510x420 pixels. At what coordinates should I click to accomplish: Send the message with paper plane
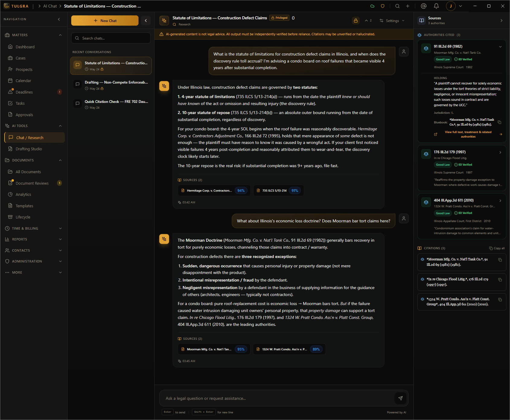[400, 398]
